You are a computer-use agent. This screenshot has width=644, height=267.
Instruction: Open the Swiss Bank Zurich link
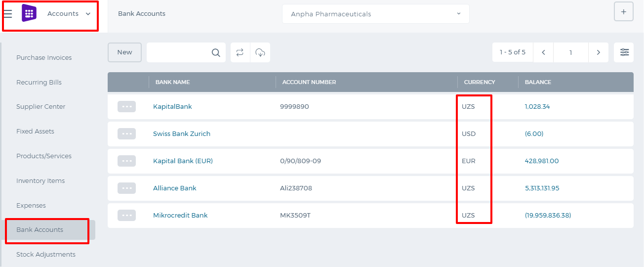[182, 133]
